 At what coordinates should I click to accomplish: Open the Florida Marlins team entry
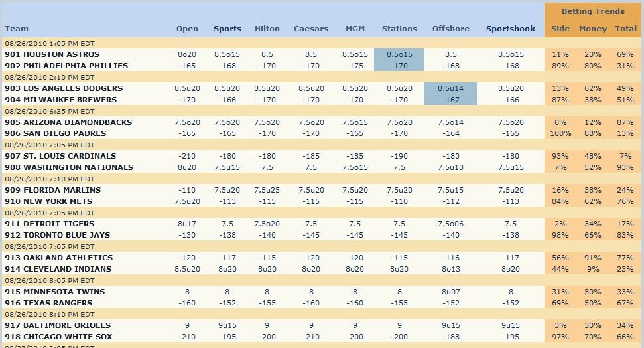[x=52, y=190]
